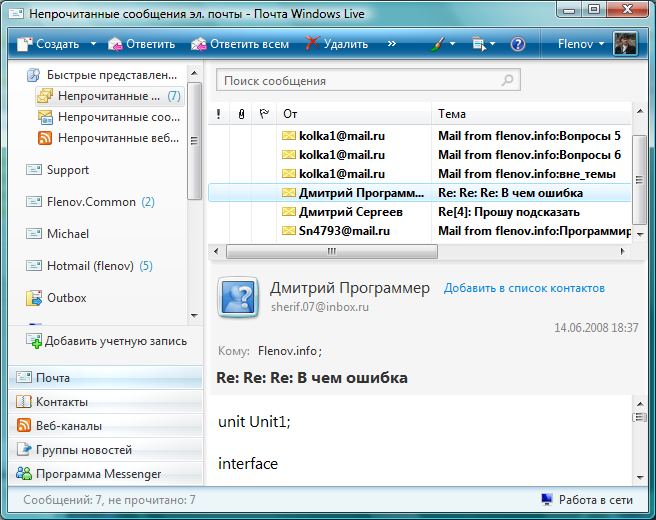Image resolution: width=656 pixels, height=520 pixels.
Task: Click the Почта Windows Live title bar icon
Action: 16,14
